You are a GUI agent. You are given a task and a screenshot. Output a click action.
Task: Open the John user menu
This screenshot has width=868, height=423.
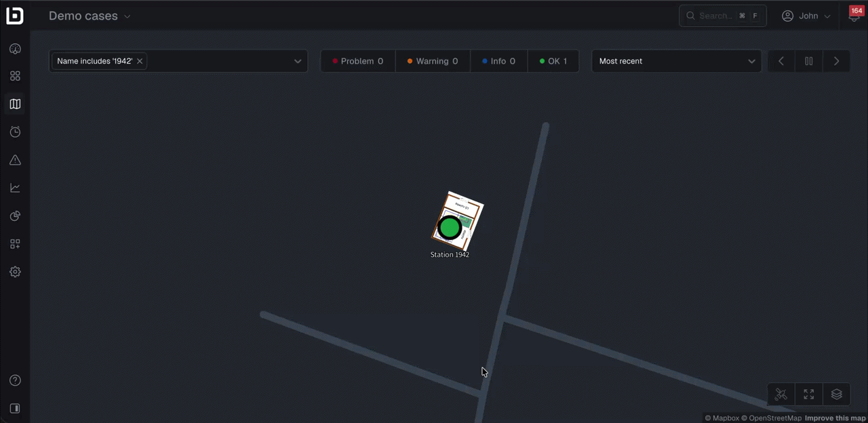point(806,16)
